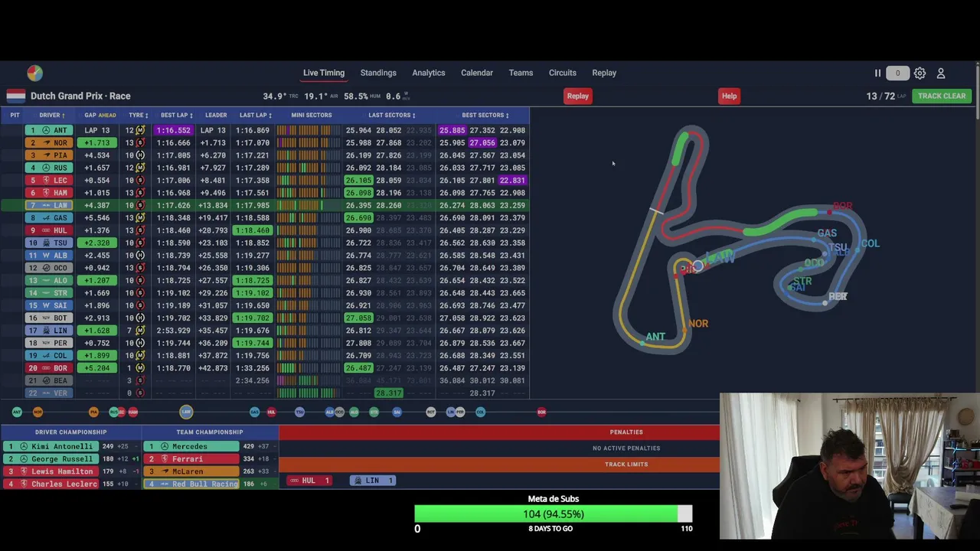Click the McLaren logo on NOR badge
This screenshot has width=980, height=551.
pyautogui.click(x=46, y=143)
